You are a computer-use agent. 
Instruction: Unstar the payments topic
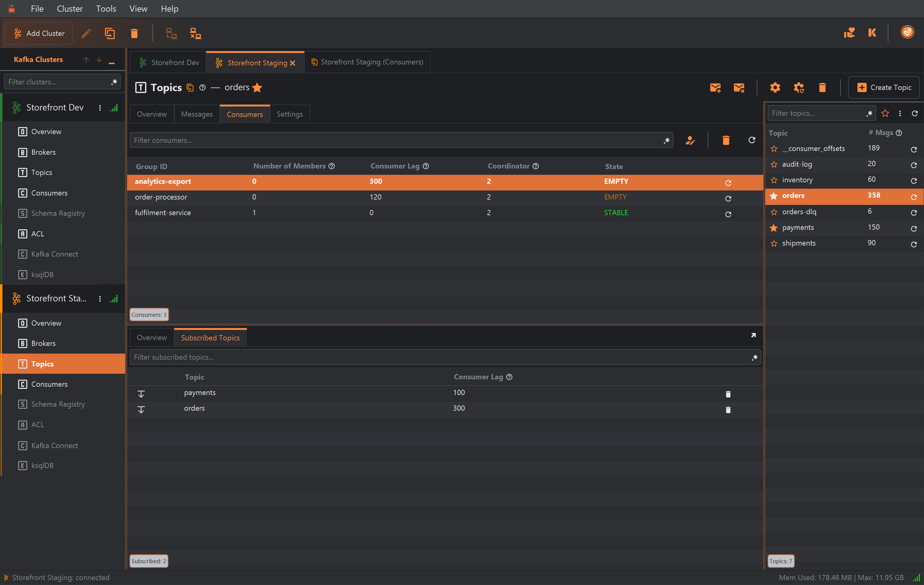[774, 228]
